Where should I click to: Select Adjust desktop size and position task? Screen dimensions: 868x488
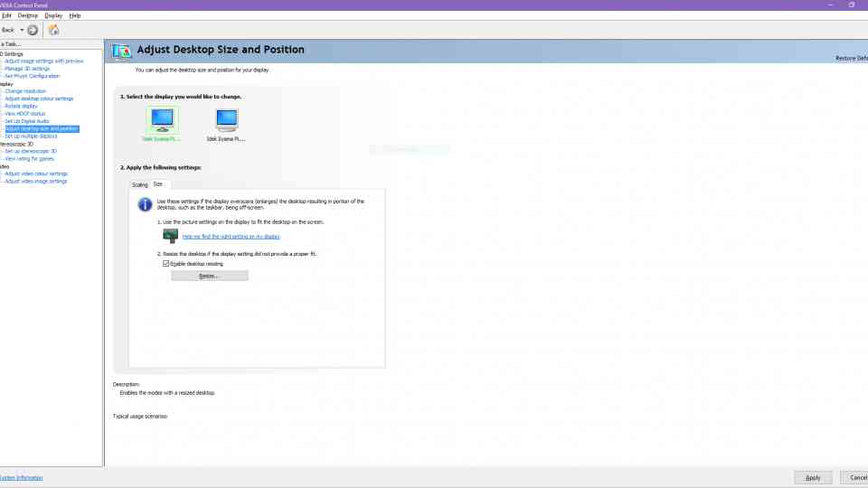coord(42,128)
